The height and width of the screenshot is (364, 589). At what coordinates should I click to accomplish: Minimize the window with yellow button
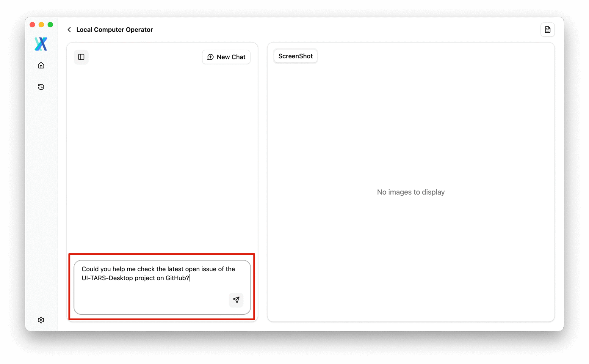pyautogui.click(x=41, y=25)
